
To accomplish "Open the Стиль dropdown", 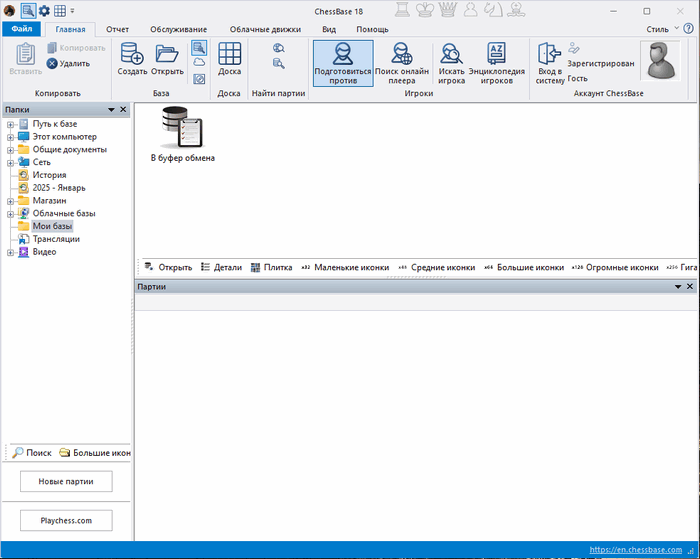I will pyautogui.click(x=661, y=30).
